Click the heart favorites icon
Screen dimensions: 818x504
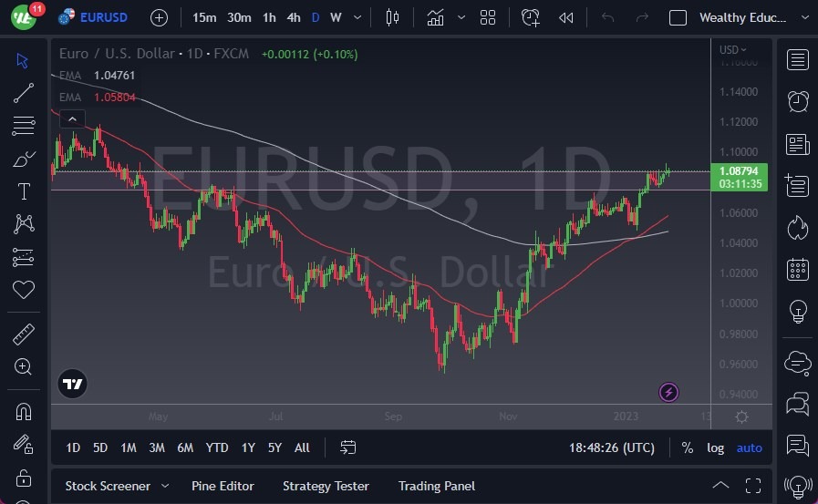click(24, 289)
